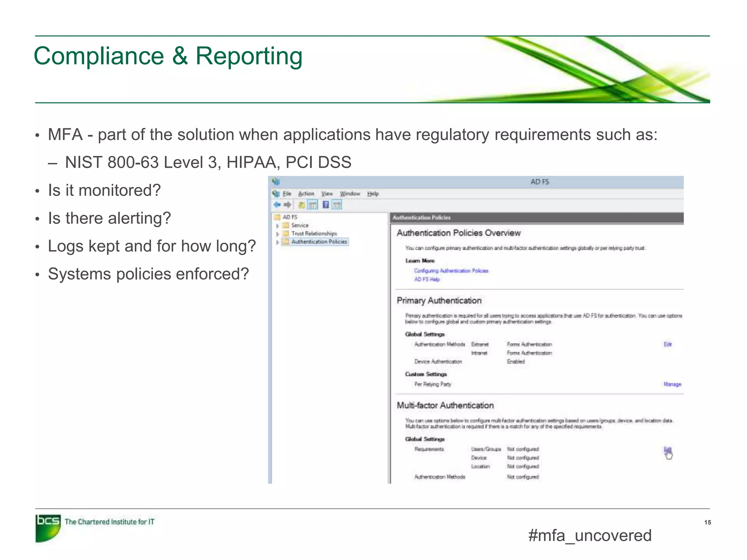Click the #mfa_uncovered hashtag text
This screenshot has width=747, height=560.
(x=590, y=536)
